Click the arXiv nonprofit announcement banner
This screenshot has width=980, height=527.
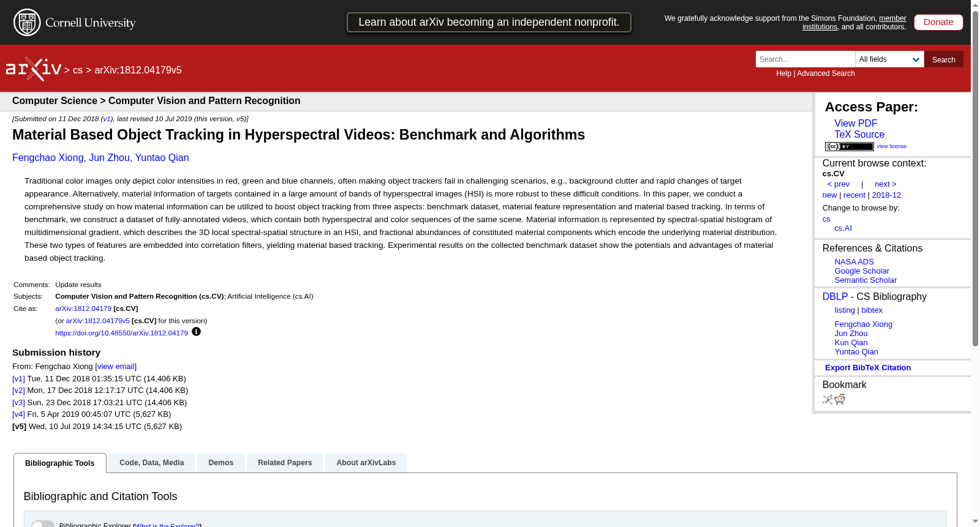(489, 22)
